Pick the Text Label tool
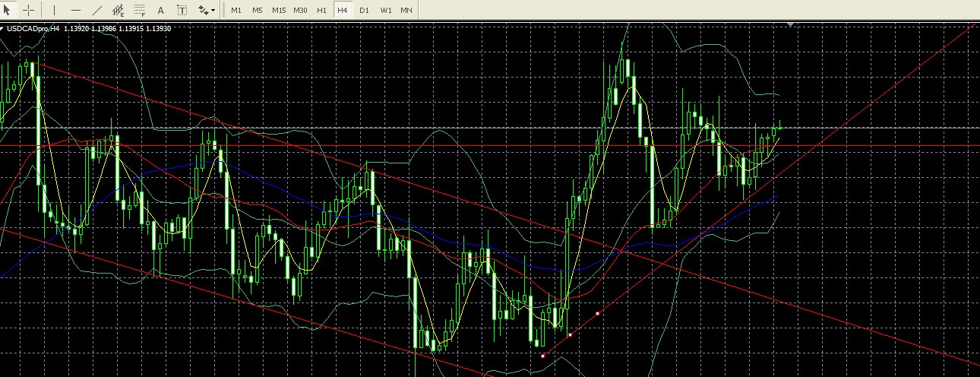Image resolution: width=980 pixels, height=377 pixels. click(182, 10)
